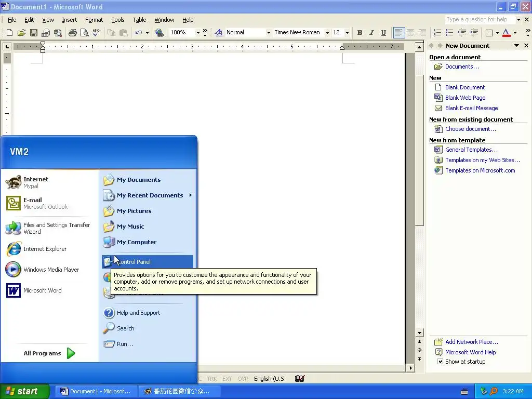Open the Format menu

point(94,20)
